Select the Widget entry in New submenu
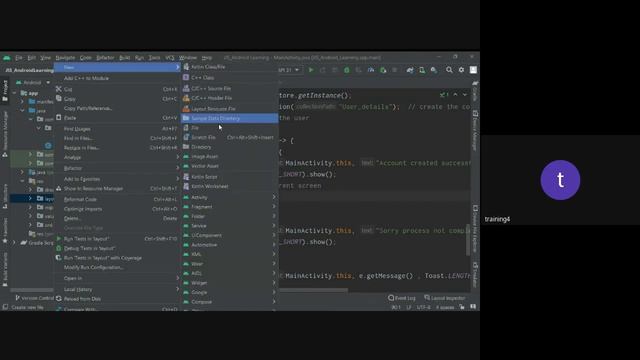This screenshot has height=360, width=640. 229,283
